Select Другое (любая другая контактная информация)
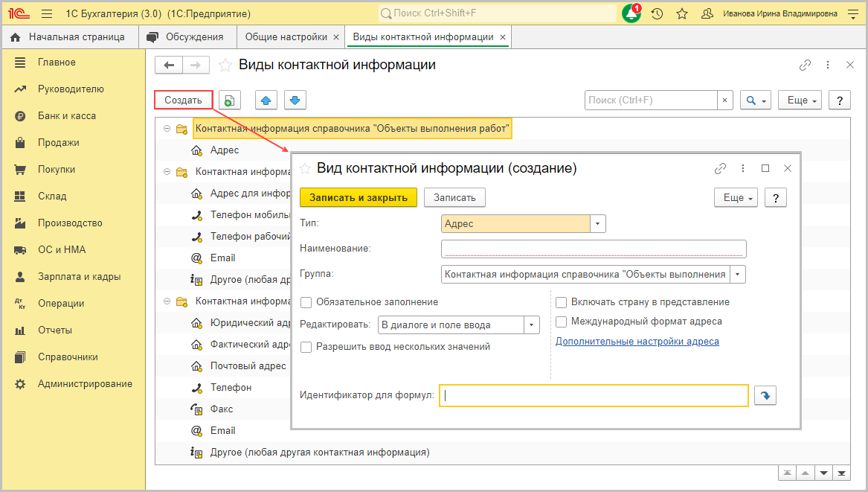868x492 pixels. pyautogui.click(x=319, y=453)
